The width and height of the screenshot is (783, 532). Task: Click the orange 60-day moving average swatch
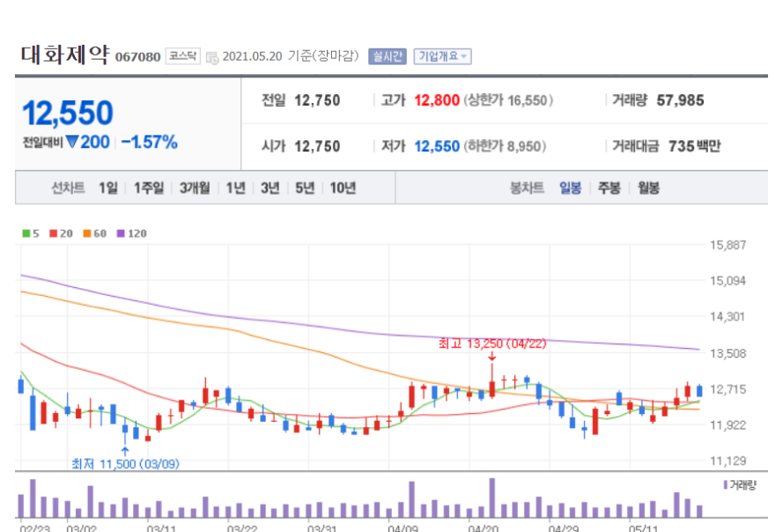(87, 233)
